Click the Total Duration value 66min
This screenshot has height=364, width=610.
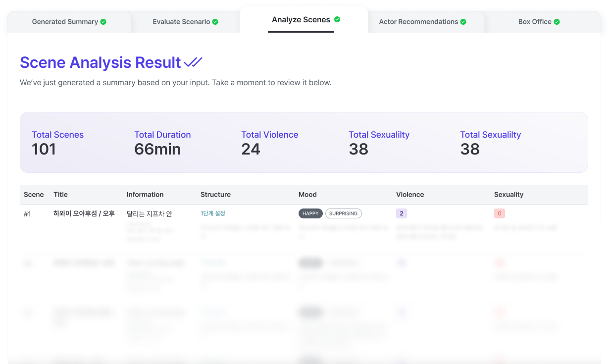pyautogui.click(x=157, y=149)
